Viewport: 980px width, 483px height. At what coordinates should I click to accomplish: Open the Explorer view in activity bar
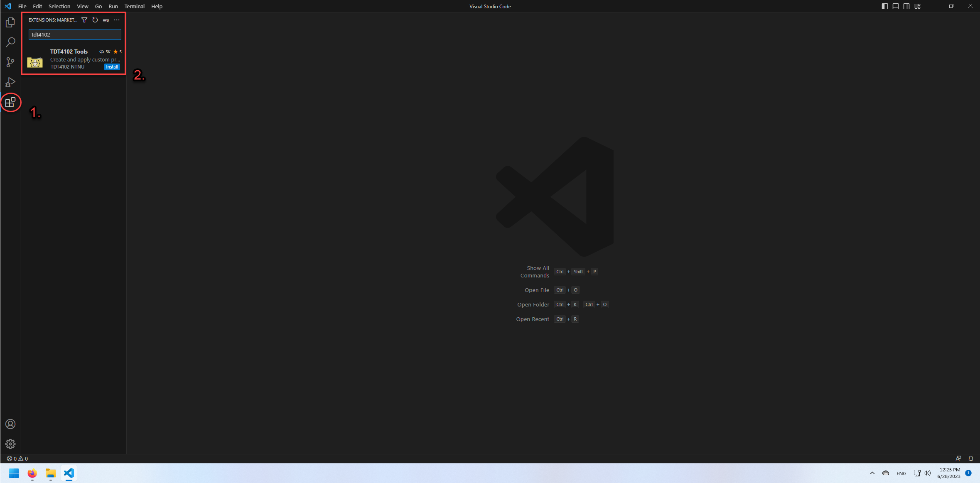pos(10,22)
